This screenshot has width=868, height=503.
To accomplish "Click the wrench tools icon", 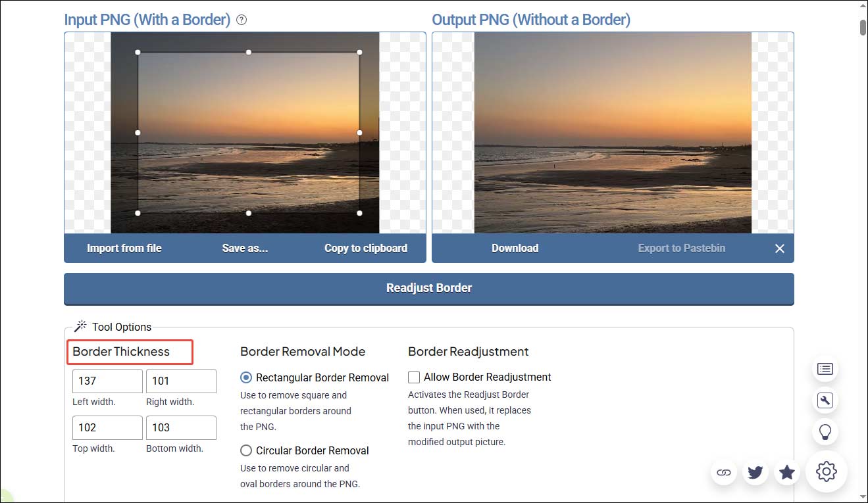I will tap(825, 400).
